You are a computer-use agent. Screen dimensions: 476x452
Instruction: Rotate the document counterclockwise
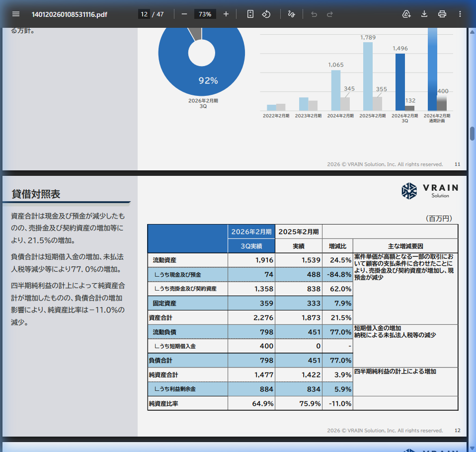[266, 14]
